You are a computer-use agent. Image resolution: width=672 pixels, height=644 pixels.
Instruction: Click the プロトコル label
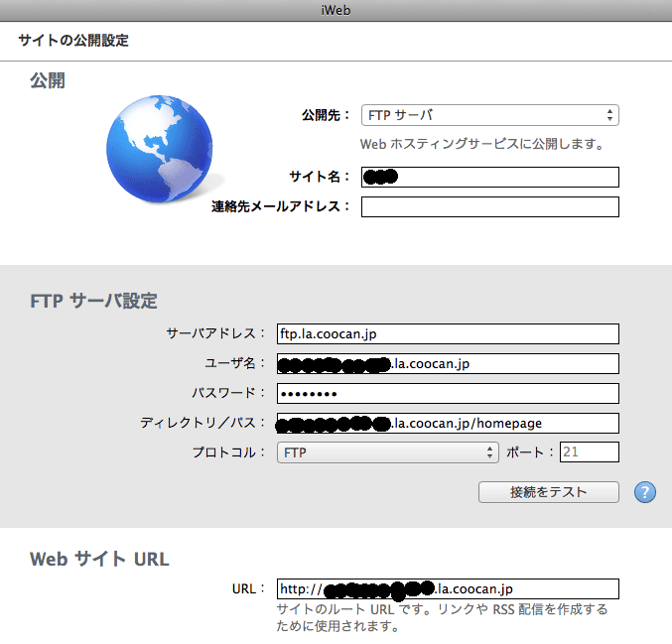(x=228, y=452)
